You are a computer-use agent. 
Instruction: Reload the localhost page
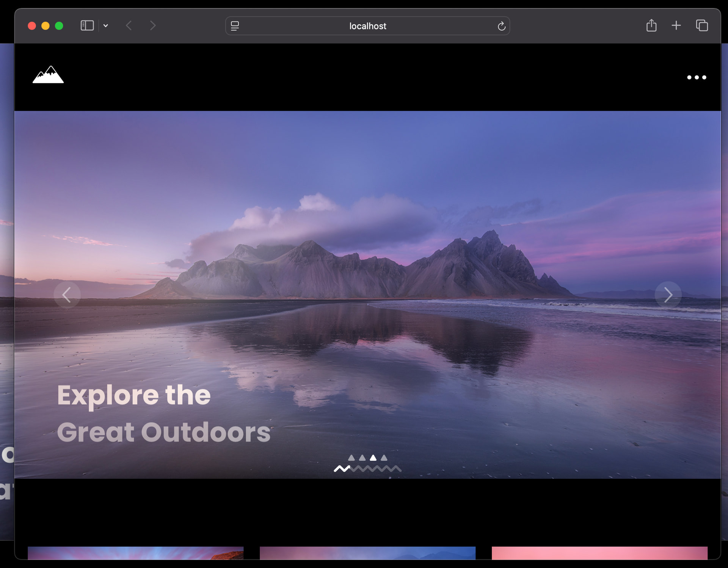pos(501,26)
